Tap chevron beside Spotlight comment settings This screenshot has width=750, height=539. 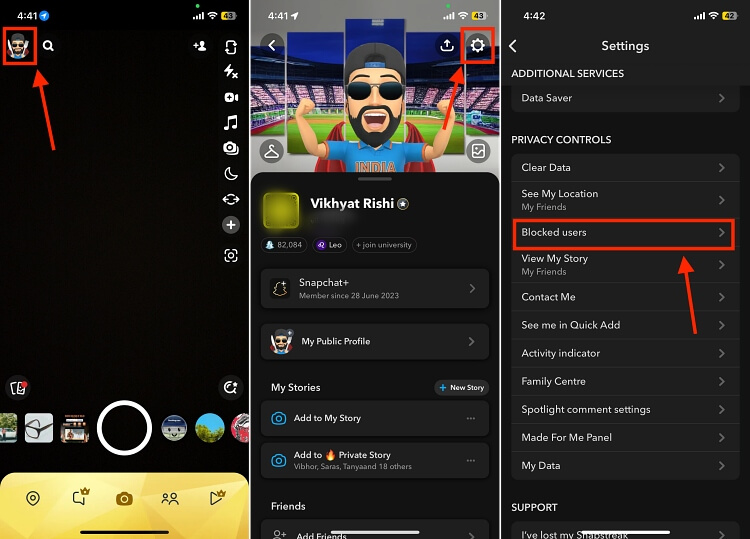pos(721,410)
